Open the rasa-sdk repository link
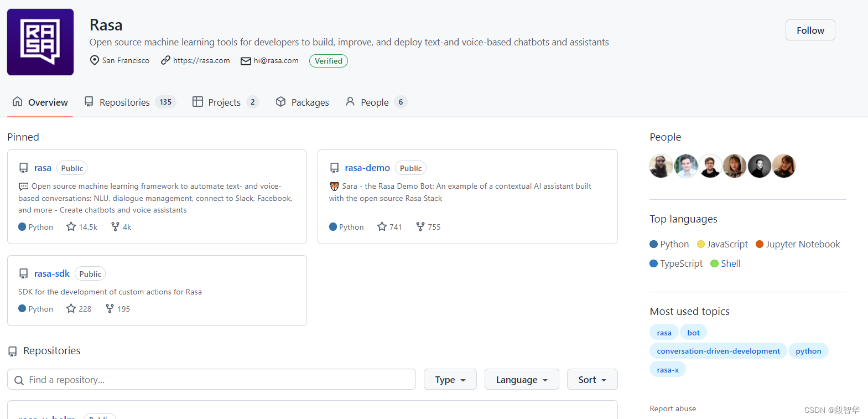This screenshot has height=419, width=868. [x=52, y=273]
